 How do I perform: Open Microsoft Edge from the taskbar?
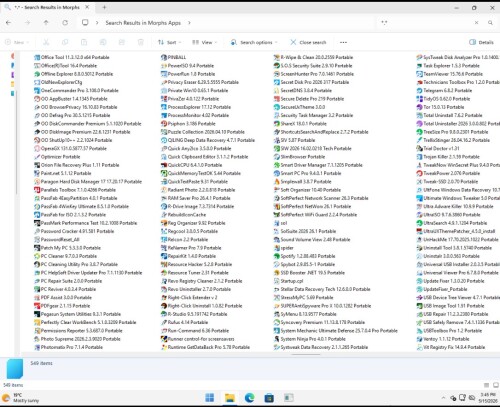click(x=249, y=397)
